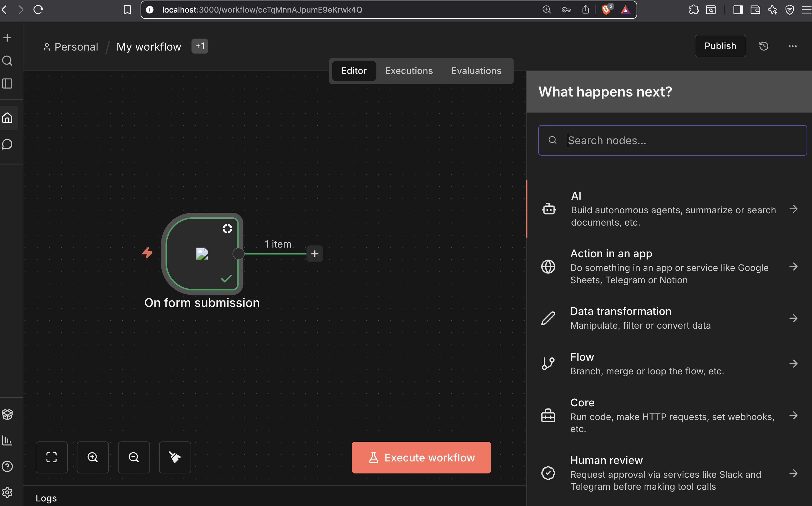Toggle the sidebar panel layout icon
Viewport: 812px width, 506px height.
tap(7, 83)
